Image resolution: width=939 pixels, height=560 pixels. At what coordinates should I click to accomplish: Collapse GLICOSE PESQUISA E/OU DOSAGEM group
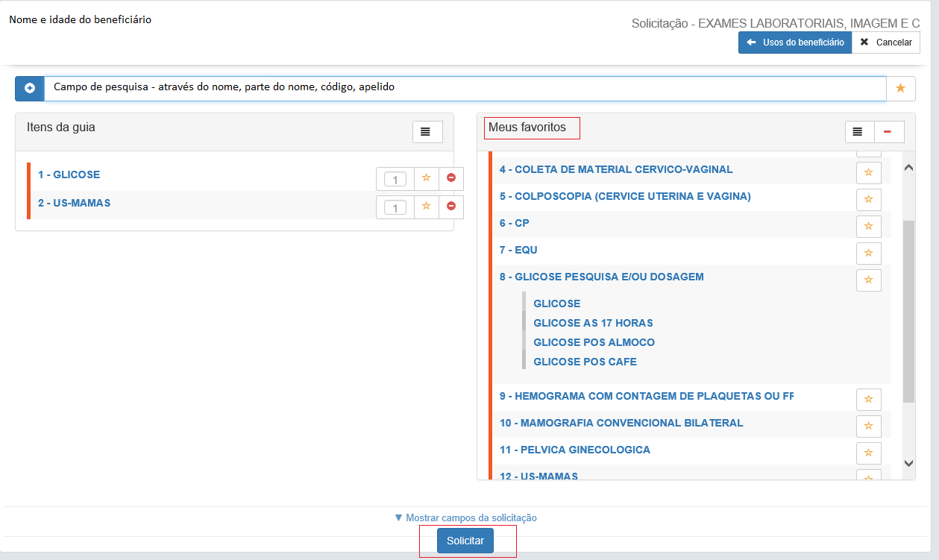click(x=601, y=277)
